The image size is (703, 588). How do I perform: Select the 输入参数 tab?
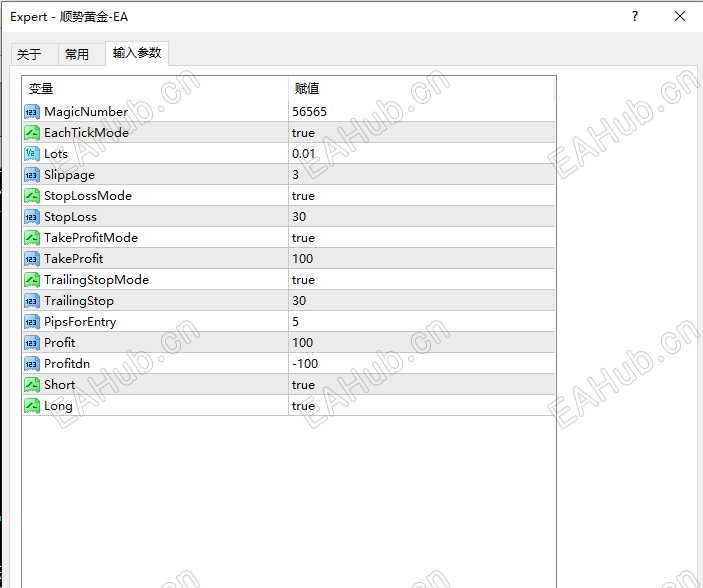(x=137, y=53)
